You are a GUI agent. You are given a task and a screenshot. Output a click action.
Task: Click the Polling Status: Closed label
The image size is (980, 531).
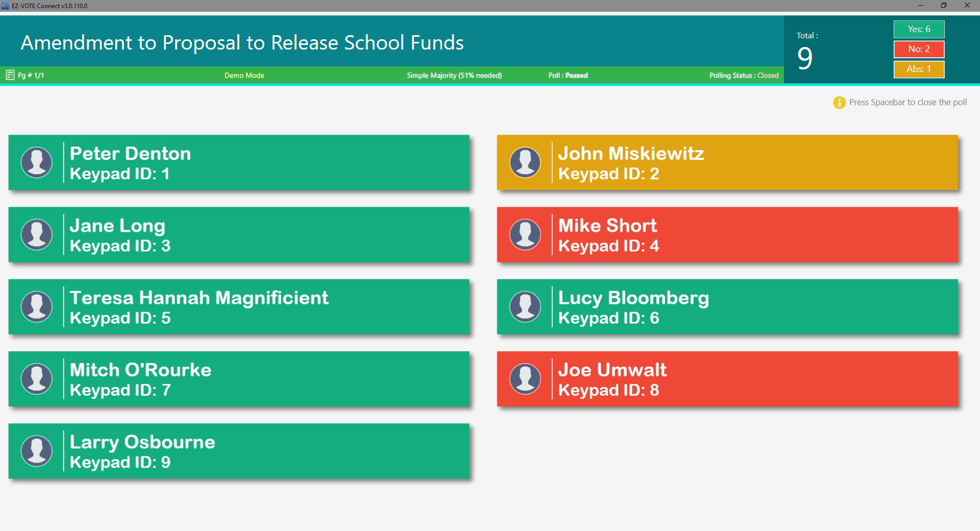click(744, 75)
